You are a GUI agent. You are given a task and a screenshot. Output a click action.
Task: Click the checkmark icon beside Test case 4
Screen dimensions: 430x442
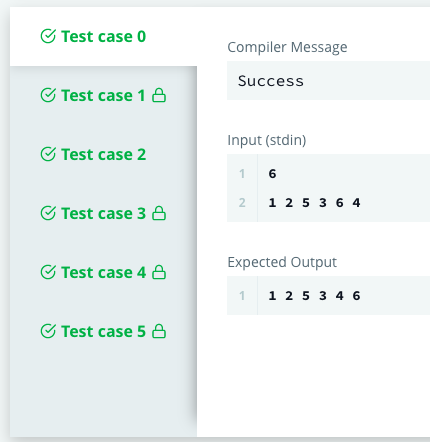coord(48,272)
